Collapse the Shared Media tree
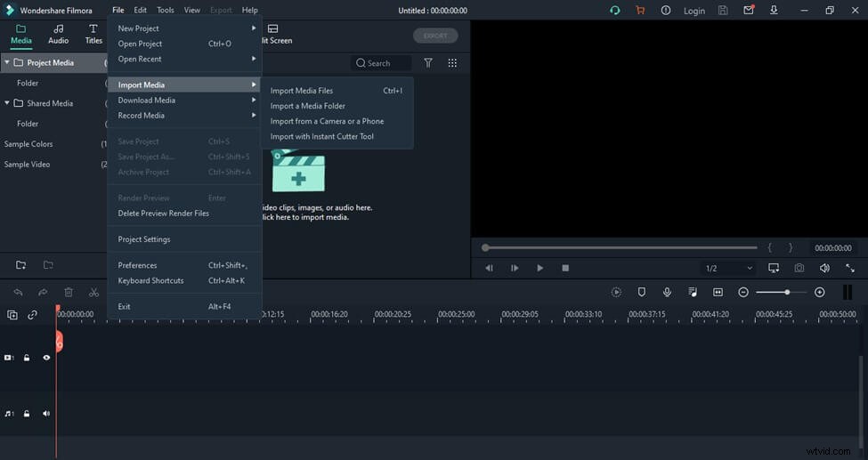This screenshot has width=868, height=460. (6, 103)
